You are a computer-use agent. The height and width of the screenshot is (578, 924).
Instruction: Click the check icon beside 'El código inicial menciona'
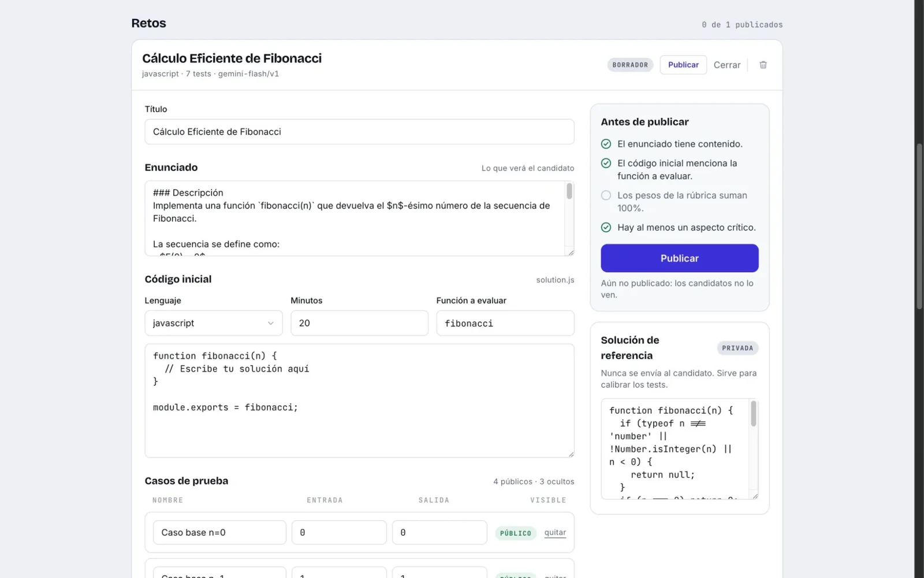pos(606,163)
